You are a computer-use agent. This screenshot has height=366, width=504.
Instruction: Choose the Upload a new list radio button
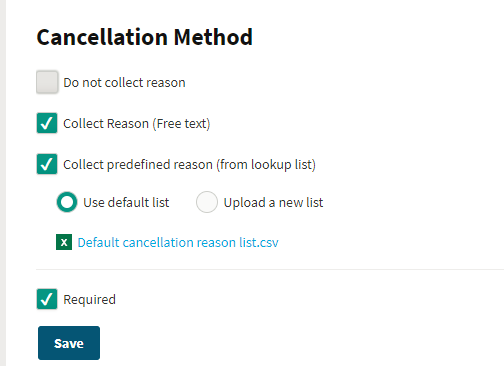[x=207, y=202]
